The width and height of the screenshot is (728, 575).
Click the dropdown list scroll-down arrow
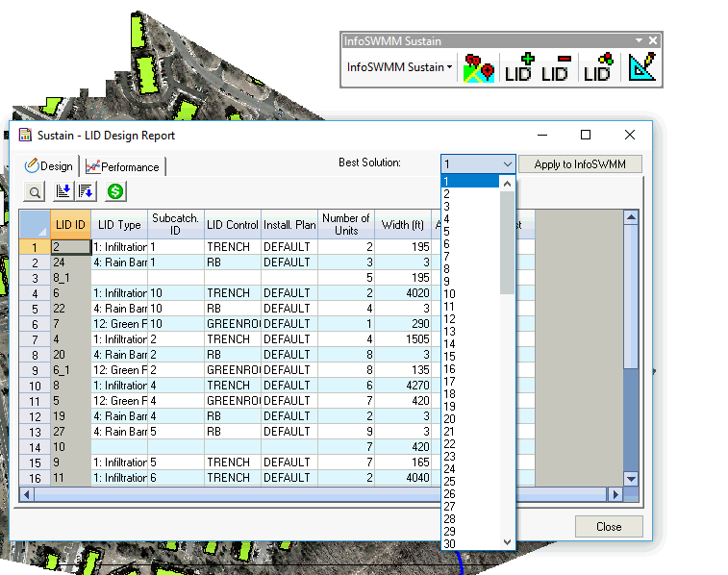507,542
